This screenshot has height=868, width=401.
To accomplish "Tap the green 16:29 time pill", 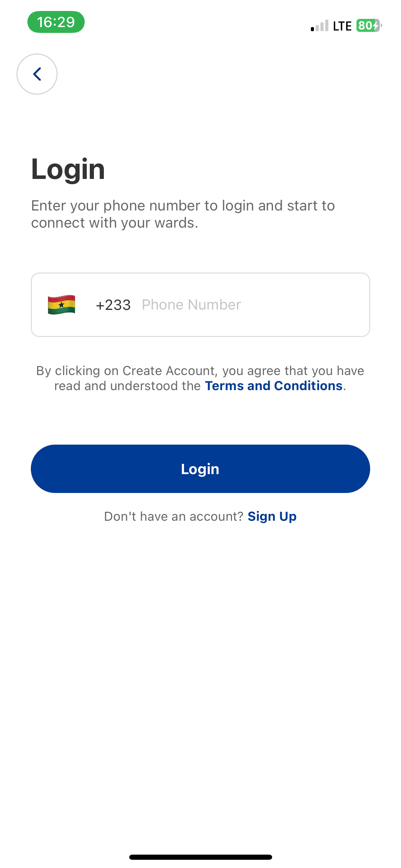I will (x=56, y=22).
